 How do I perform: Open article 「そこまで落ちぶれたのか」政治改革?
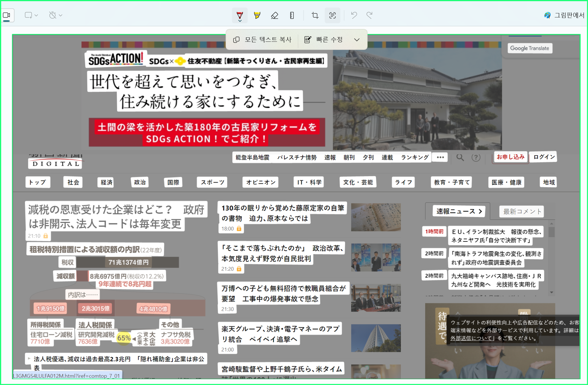coord(282,253)
